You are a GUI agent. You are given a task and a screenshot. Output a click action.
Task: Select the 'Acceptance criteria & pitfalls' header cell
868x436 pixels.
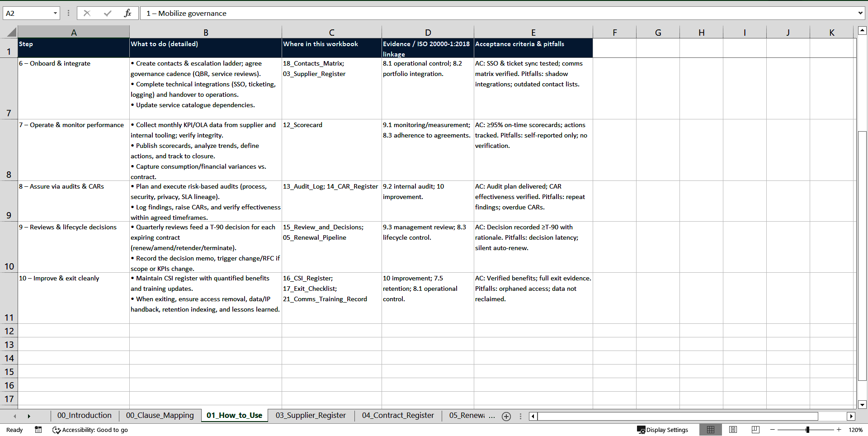point(533,48)
